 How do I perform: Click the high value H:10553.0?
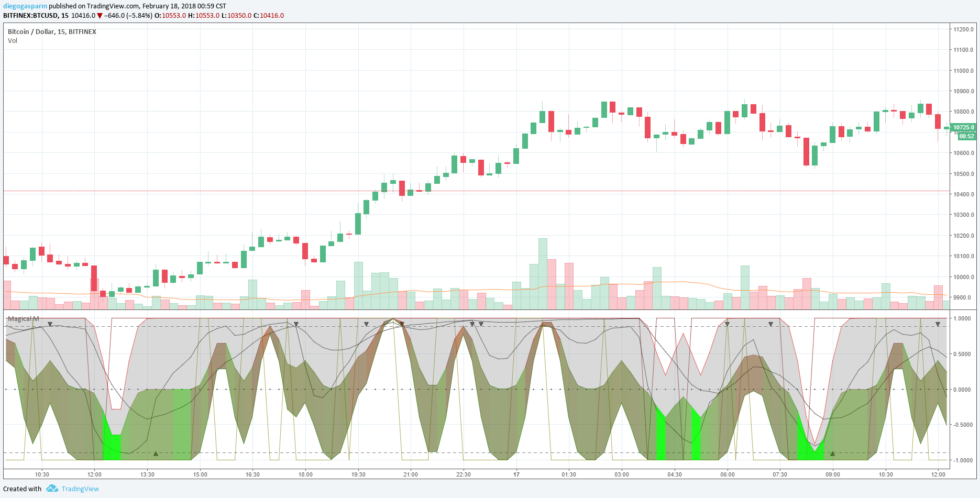[204, 16]
